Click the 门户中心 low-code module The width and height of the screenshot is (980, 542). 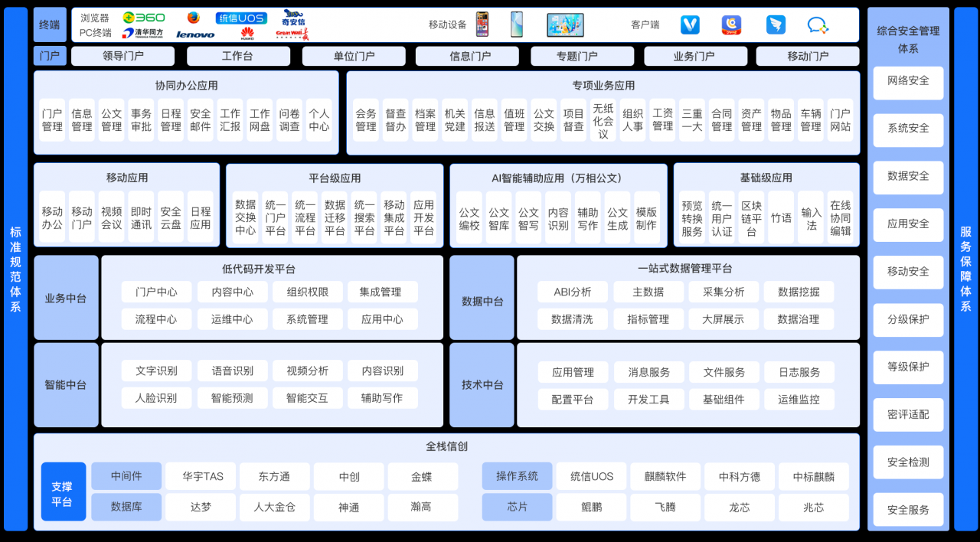[x=156, y=292]
